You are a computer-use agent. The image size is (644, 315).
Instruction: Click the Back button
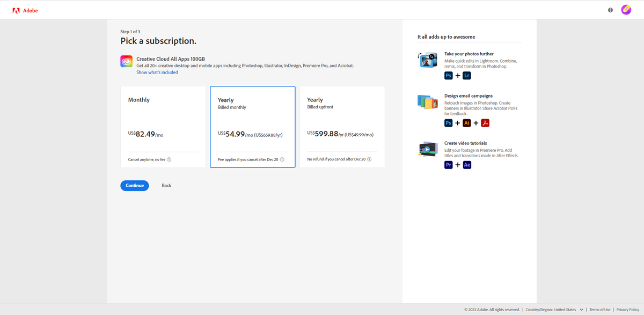click(x=166, y=186)
